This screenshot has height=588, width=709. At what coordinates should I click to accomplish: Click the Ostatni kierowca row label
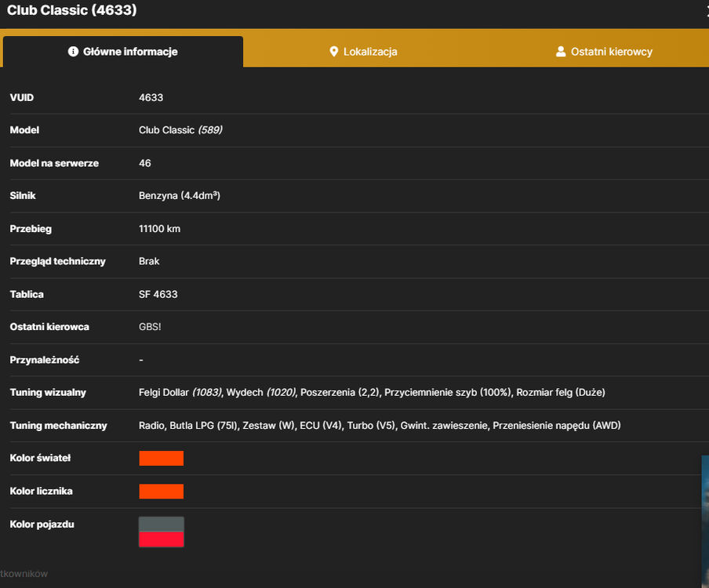click(x=49, y=327)
